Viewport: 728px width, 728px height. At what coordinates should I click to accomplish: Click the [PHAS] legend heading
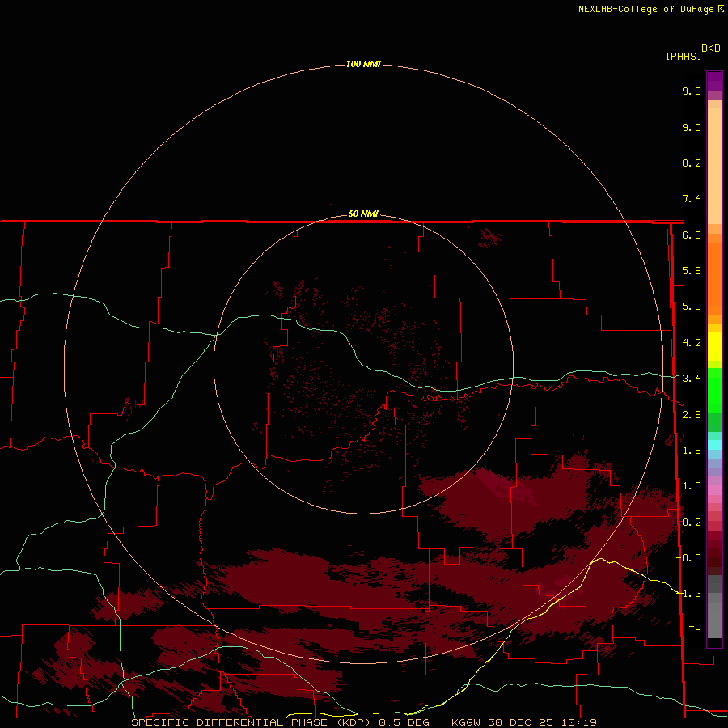[x=684, y=56]
